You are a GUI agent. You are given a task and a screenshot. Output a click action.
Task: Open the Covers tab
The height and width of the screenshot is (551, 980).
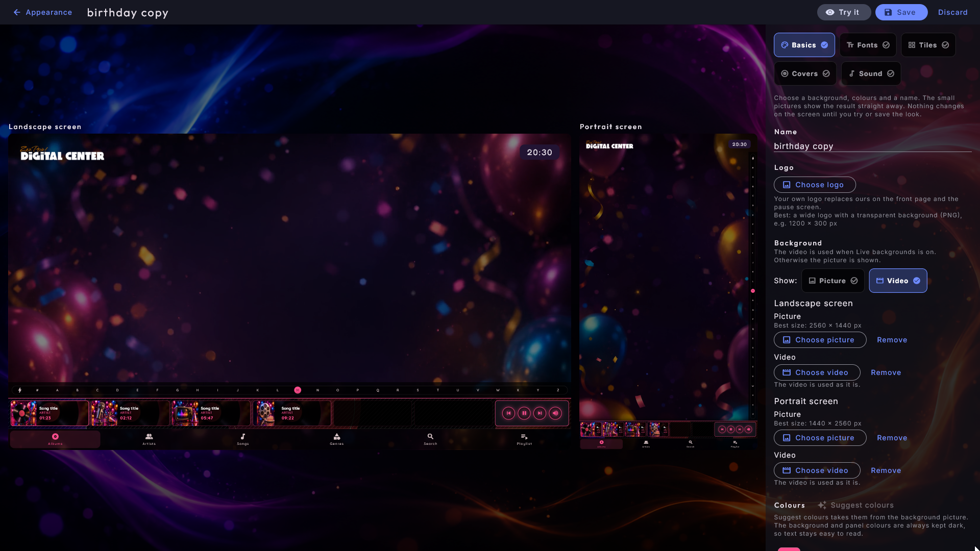click(805, 73)
